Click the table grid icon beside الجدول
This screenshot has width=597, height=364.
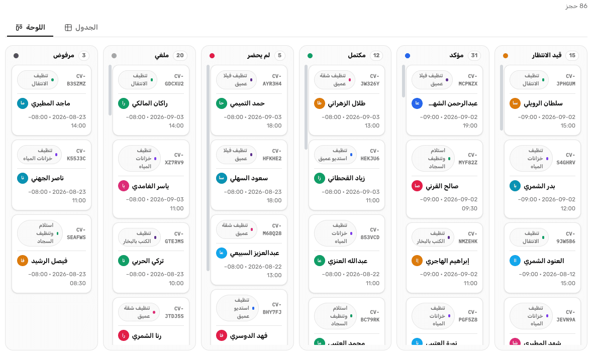pos(68,28)
